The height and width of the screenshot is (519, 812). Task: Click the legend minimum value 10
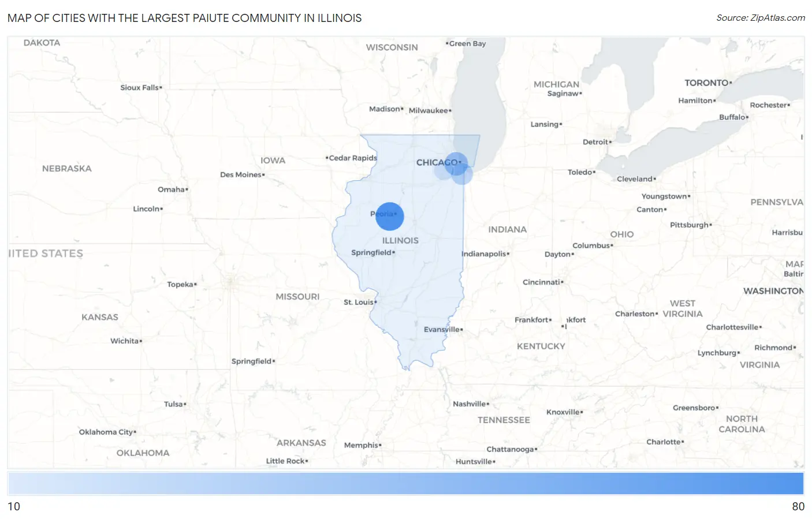point(14,506)
